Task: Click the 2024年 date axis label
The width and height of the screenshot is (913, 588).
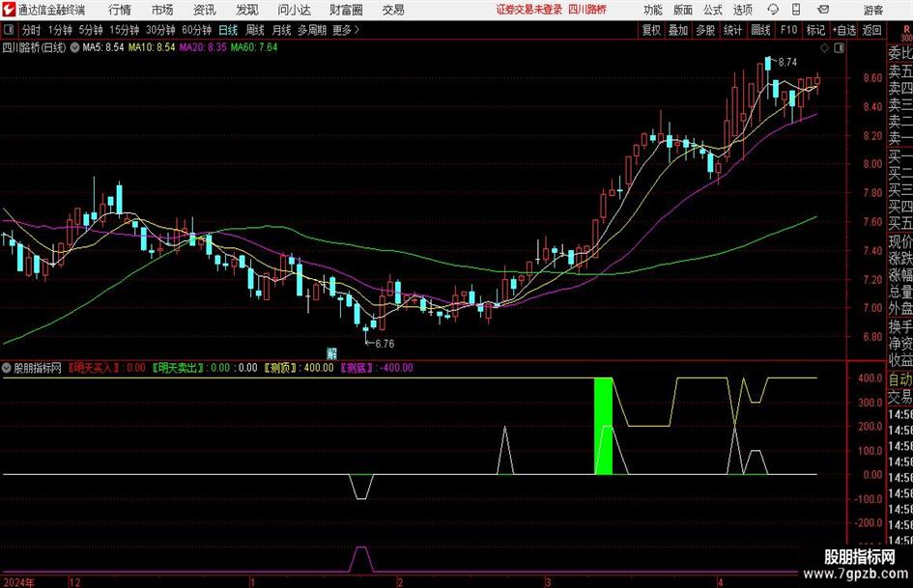Action: 19,582
